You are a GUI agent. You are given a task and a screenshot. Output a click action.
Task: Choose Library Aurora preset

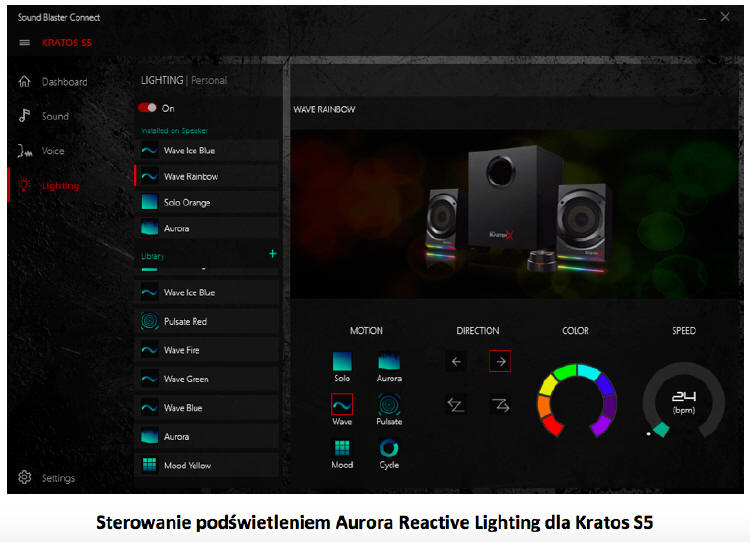[x=208, y=436]
